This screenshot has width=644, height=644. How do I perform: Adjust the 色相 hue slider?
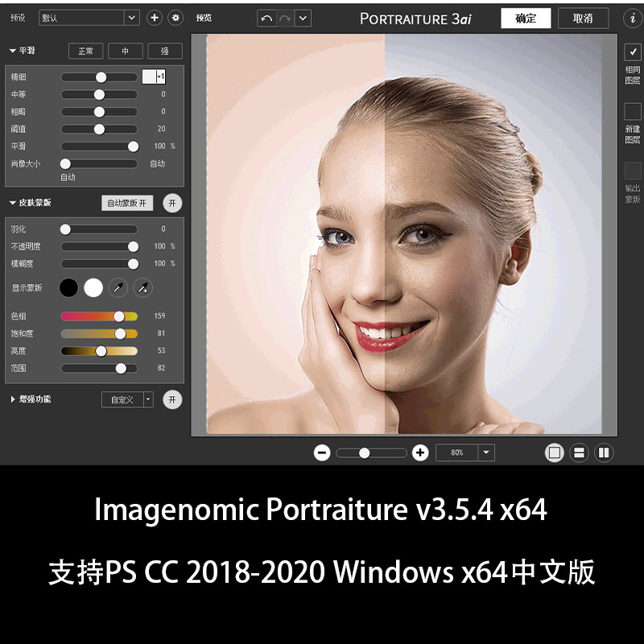(118, 316)
